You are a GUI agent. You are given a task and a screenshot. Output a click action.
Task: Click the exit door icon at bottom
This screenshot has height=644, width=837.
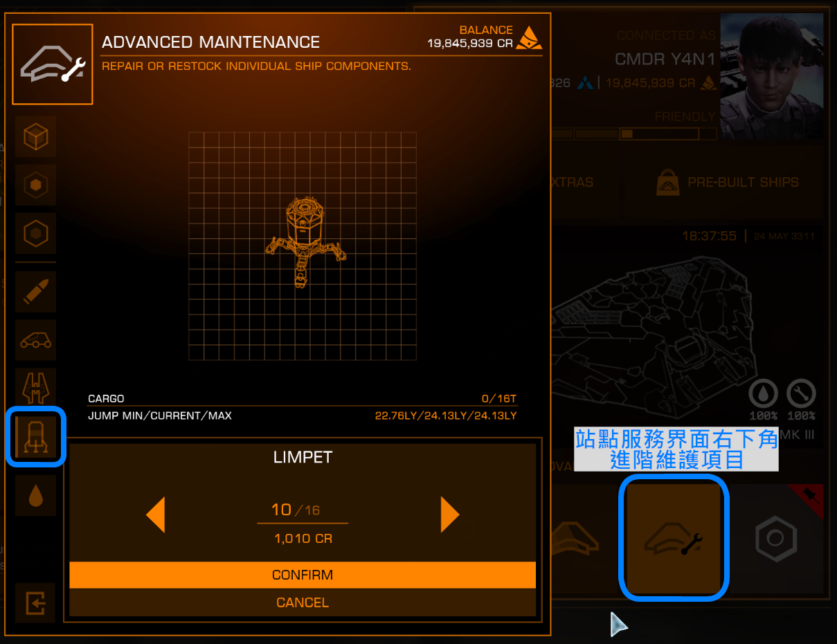tap(36, 603)
